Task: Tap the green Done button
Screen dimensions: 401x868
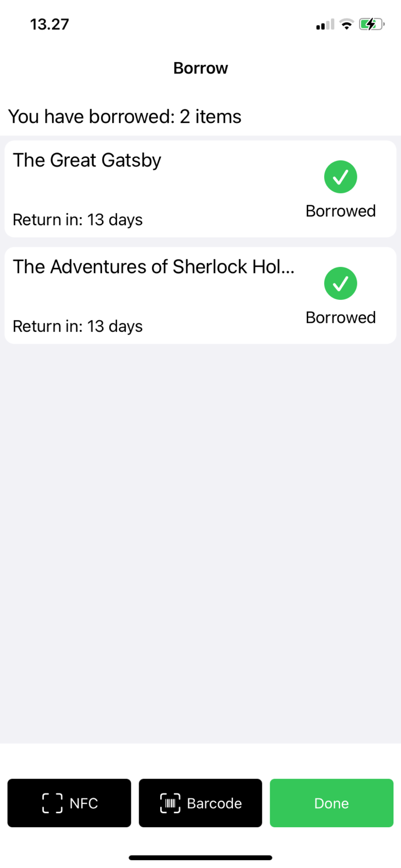Action: (x=331, y=803)
